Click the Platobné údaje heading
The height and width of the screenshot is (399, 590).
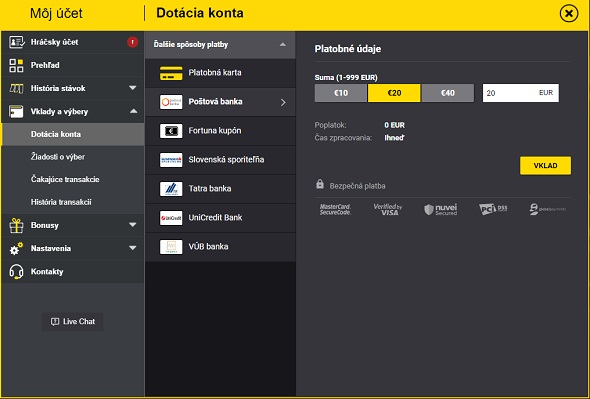348,49
